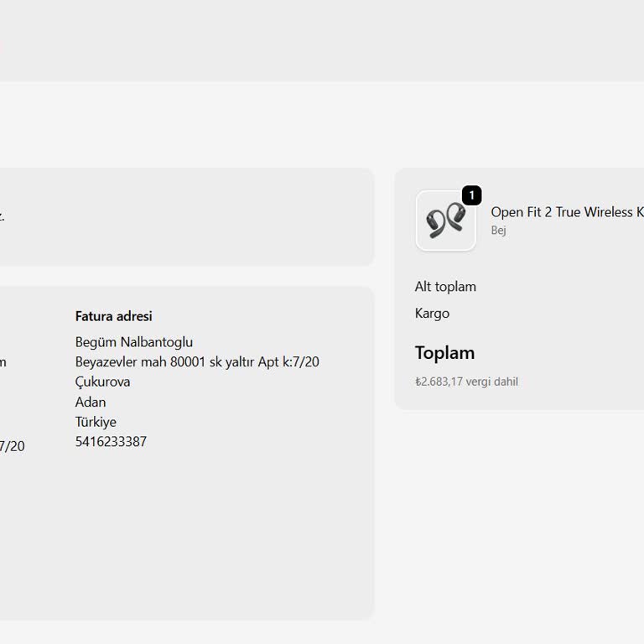
Task: Click the Kargo label
Action: (432, 314)
